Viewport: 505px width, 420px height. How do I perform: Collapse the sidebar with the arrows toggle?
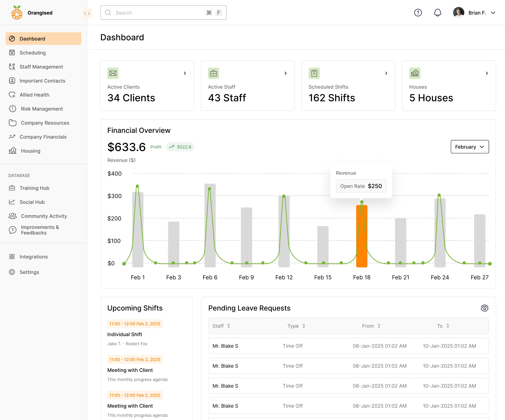click(x=87, y=14)
